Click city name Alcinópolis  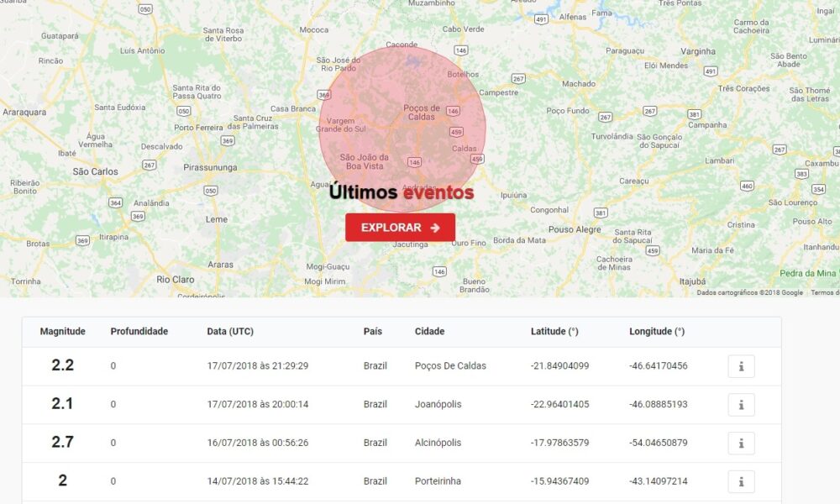tap(438, 443)
